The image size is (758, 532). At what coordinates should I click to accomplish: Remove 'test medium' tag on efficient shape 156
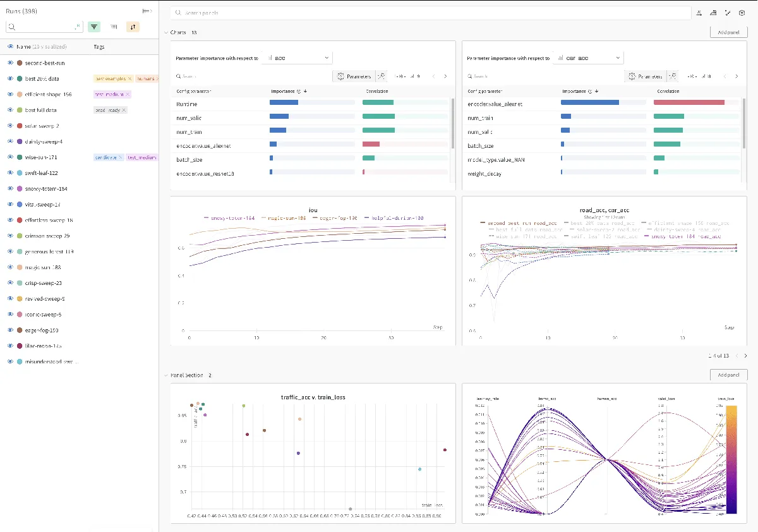click(x=127, y=94)
